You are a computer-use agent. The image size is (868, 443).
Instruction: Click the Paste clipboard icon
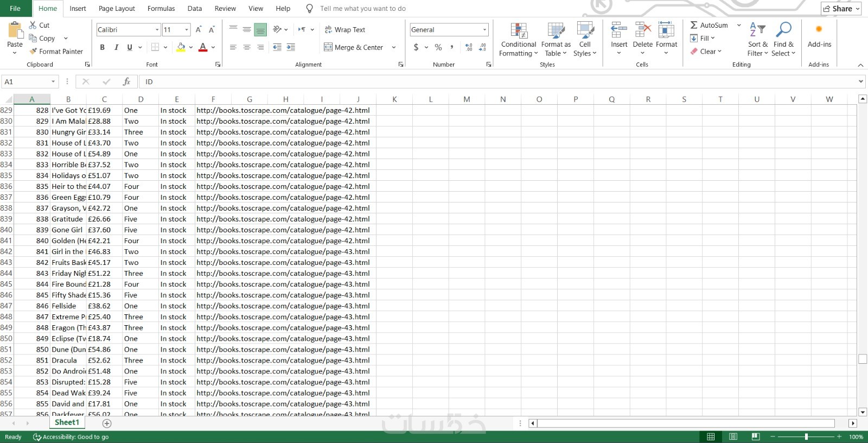pyautogui.click(x=15, y=30)
